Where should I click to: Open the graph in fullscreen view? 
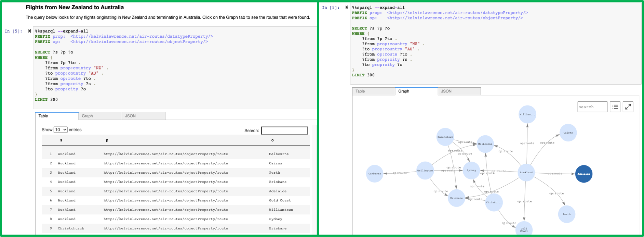[x=628, y=107]
